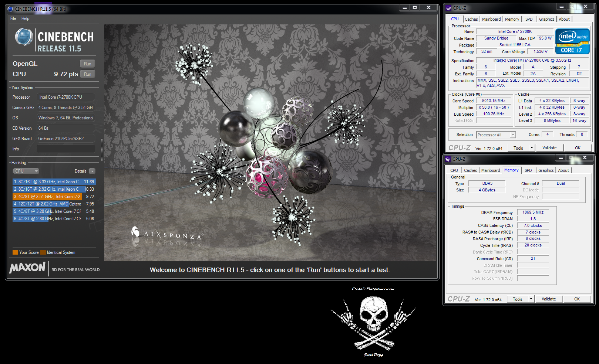Screen dimensions: 599x364
Task: Click Validate in top CPU-Z window
Action: click(549, 148)
